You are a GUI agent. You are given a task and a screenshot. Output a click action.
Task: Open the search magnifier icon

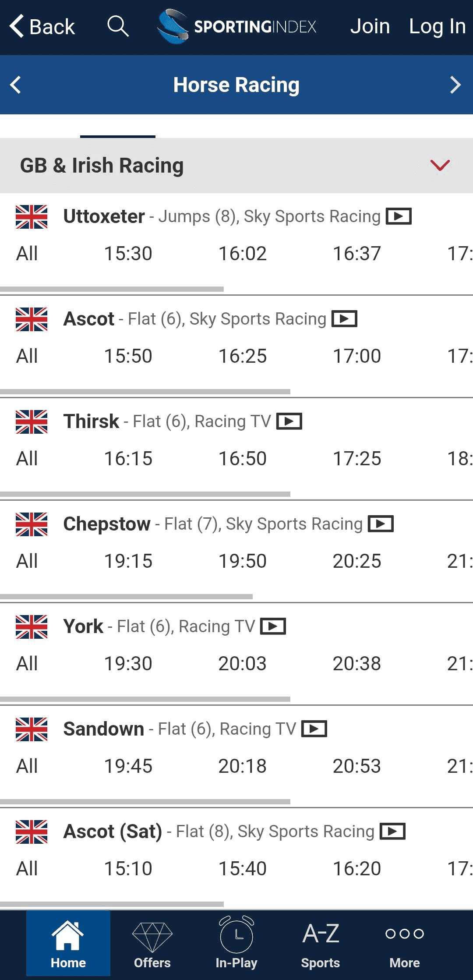click(x=118, y=26)
